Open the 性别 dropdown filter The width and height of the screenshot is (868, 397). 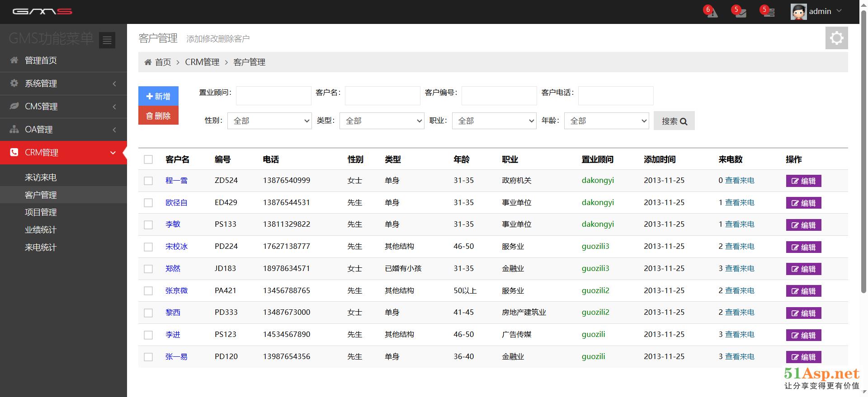coord(269,121)
